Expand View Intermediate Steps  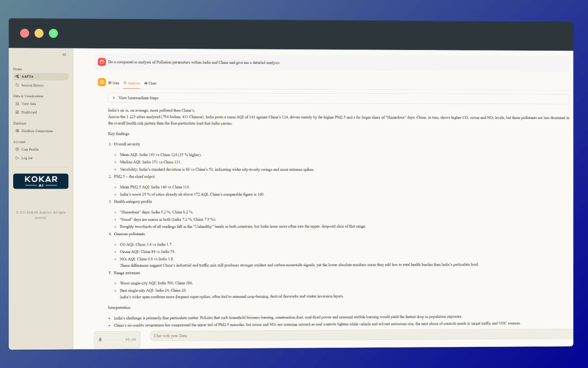pyautogui.click(x=114, y=98)
